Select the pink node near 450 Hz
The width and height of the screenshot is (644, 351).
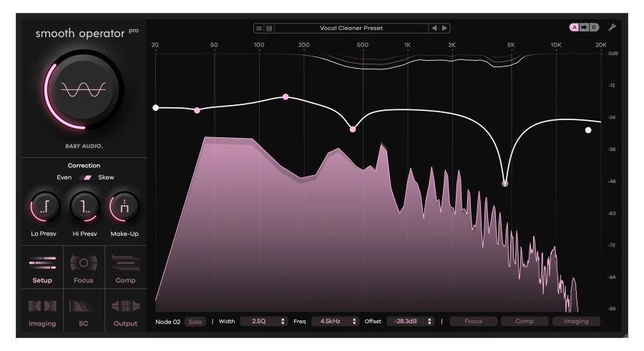pyautogui.click(x=353, y=129)
